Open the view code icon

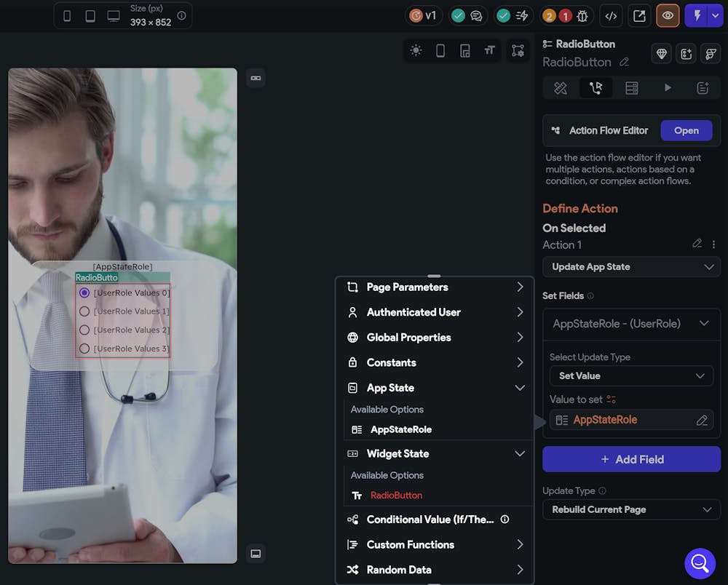pos(611,16)
